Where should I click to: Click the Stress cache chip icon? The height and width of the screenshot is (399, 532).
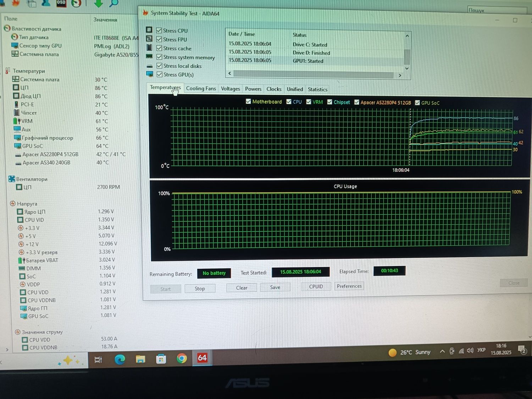tap(149, 48)
